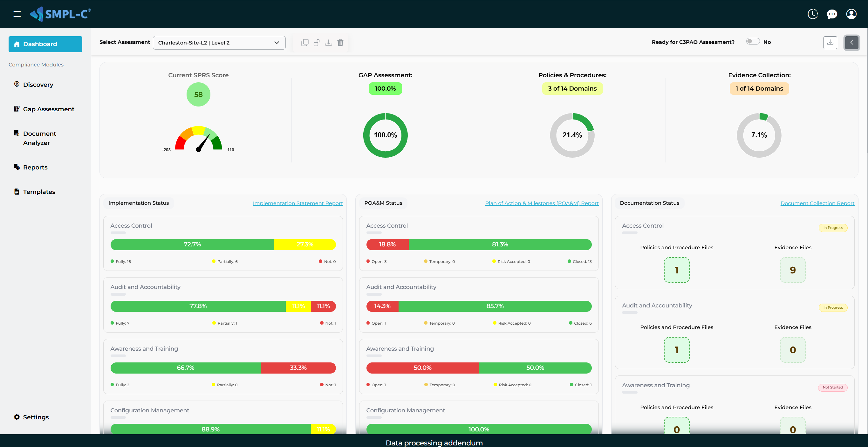The width and height of the screenshot is (868, 447).
Task: Click the duplicate assessment icon
Action: coord(304,43)
